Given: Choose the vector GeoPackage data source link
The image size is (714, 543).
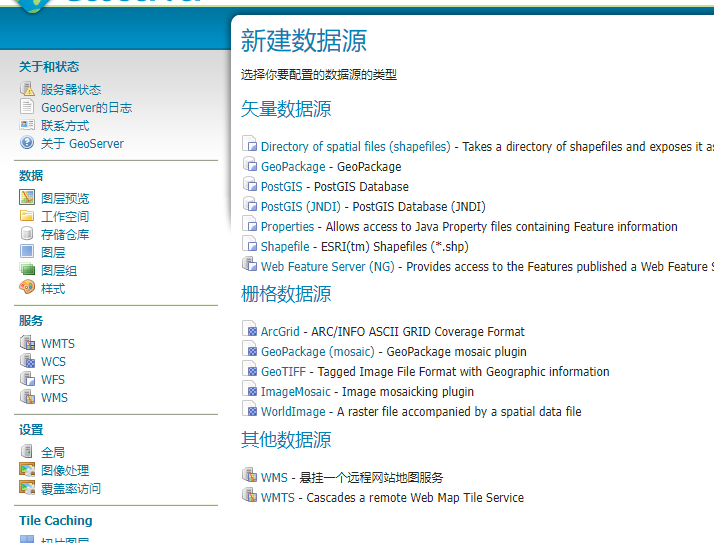Looking at the screenshot, I should tap(293, 167).
